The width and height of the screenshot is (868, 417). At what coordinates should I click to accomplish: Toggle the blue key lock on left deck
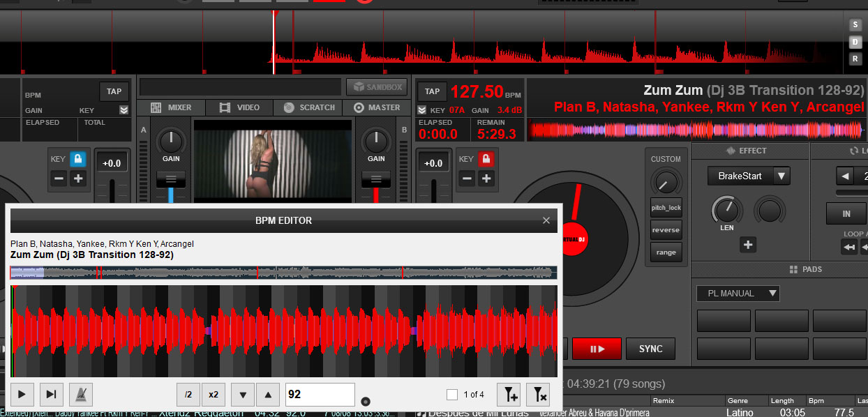point(78,159)
